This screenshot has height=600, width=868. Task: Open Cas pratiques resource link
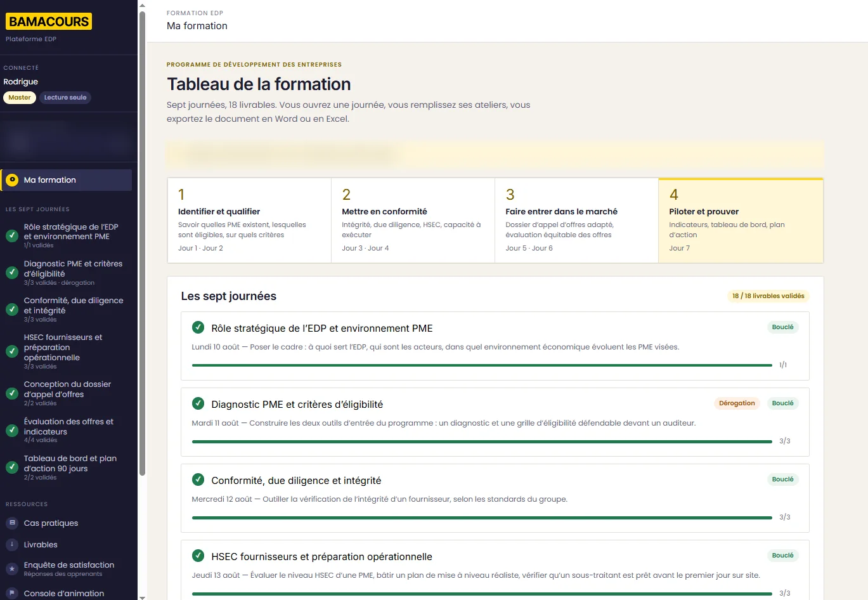[67, 523]
